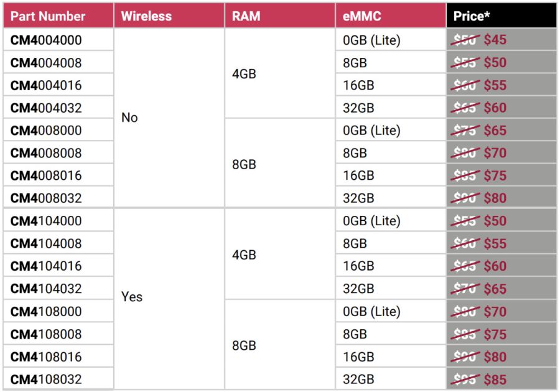Screen dimensions: 560x392
Task: Click the 4GB RAM cell for non-wireless
Action: point(280,73)
